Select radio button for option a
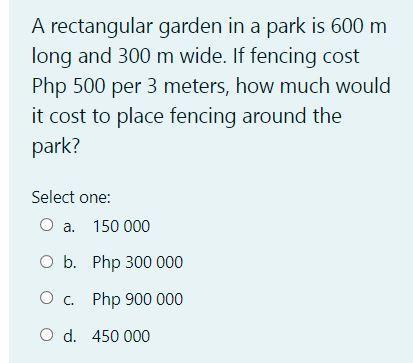 [47, 225]
